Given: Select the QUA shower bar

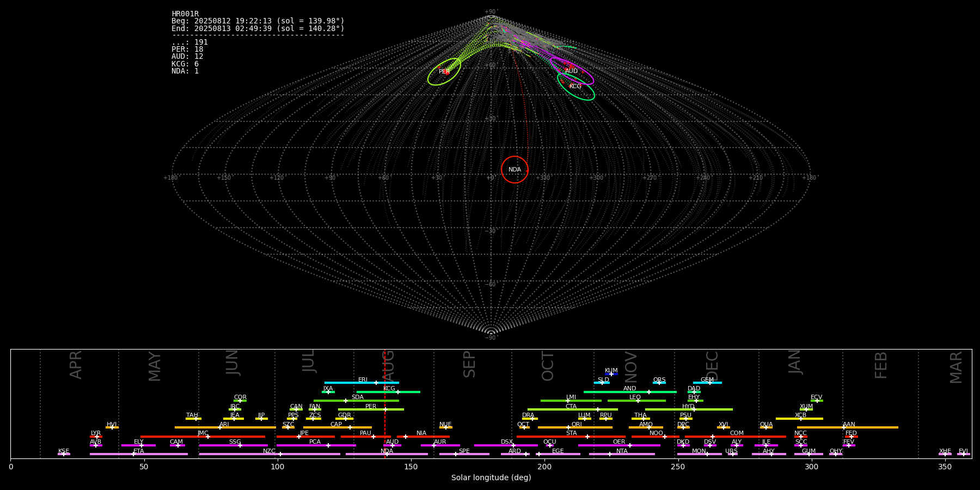Looking at the screenshot, I should [766, 427].
